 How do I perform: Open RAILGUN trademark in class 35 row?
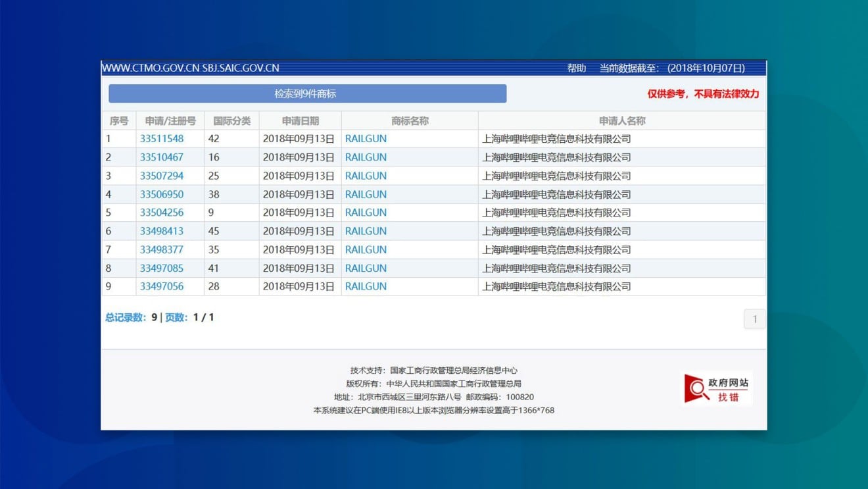366,249
